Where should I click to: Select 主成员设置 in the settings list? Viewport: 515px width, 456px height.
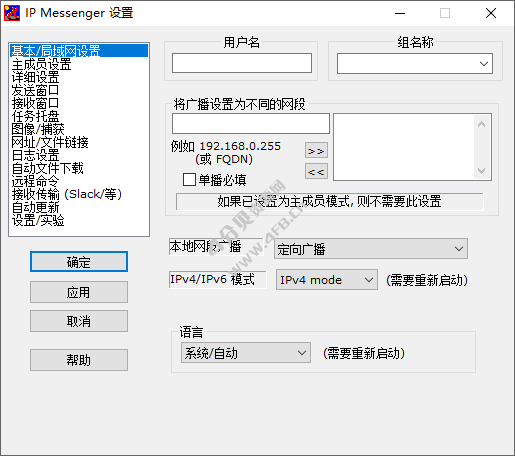point(41,64)
